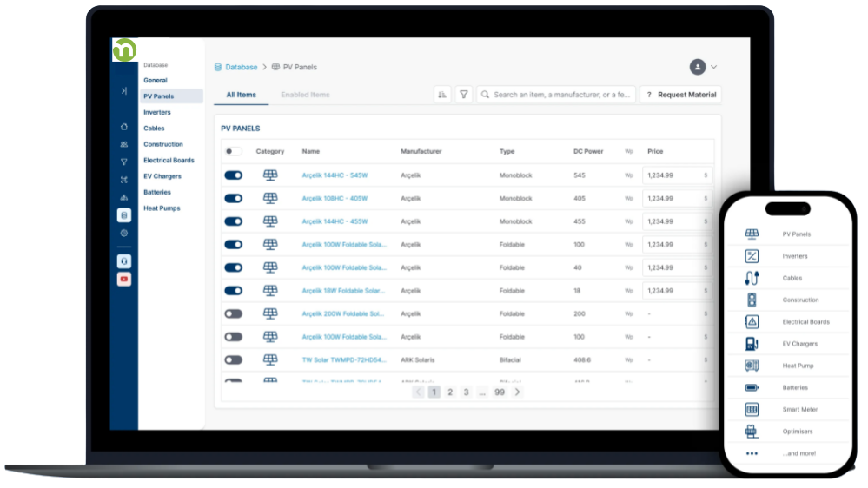This screenshot has width=868, height=488.
Task: Open the user profile dropdown menu
Action: point(704,67)
